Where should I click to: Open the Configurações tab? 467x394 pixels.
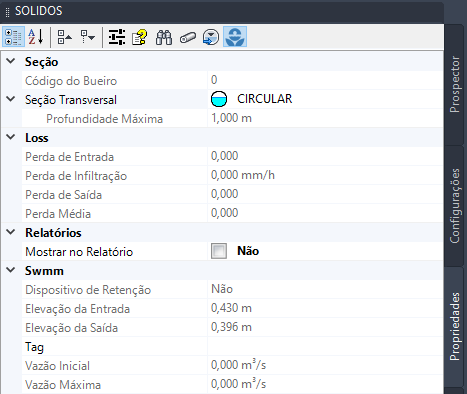(x=454, y=206)
